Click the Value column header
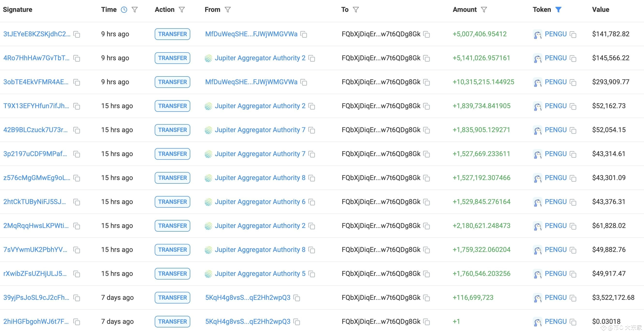The height and width of the screenshot is (333, 644). pyautogui.click(x=600, y=10)
